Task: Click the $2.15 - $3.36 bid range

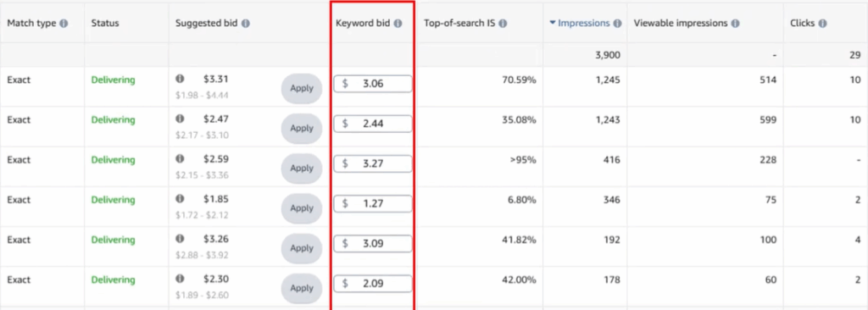Action: (202, 175)
